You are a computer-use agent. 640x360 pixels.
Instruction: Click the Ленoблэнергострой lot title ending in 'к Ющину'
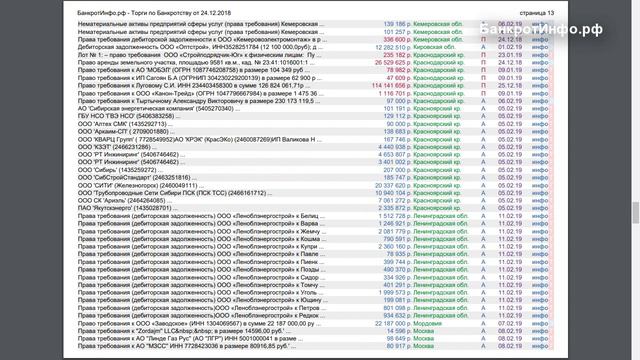(202, 300)
